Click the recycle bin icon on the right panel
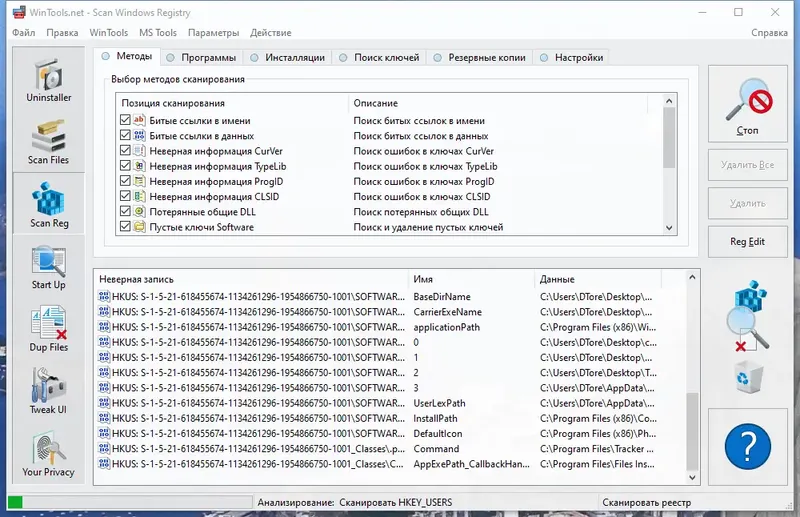 (x=748, y=377)
